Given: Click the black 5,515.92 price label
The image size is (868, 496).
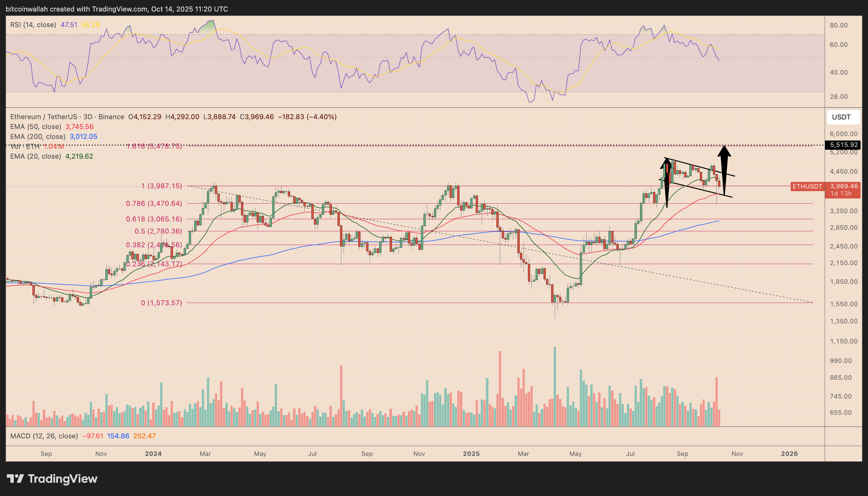Looking at the screenshot, I should [843, 145].
